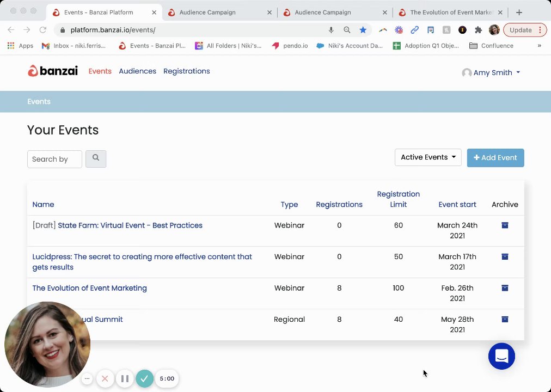The width and height of the screenshot is (551, 392).
Task: Archive the Virtual Summit regional event
Action: (x=505, y=319)
